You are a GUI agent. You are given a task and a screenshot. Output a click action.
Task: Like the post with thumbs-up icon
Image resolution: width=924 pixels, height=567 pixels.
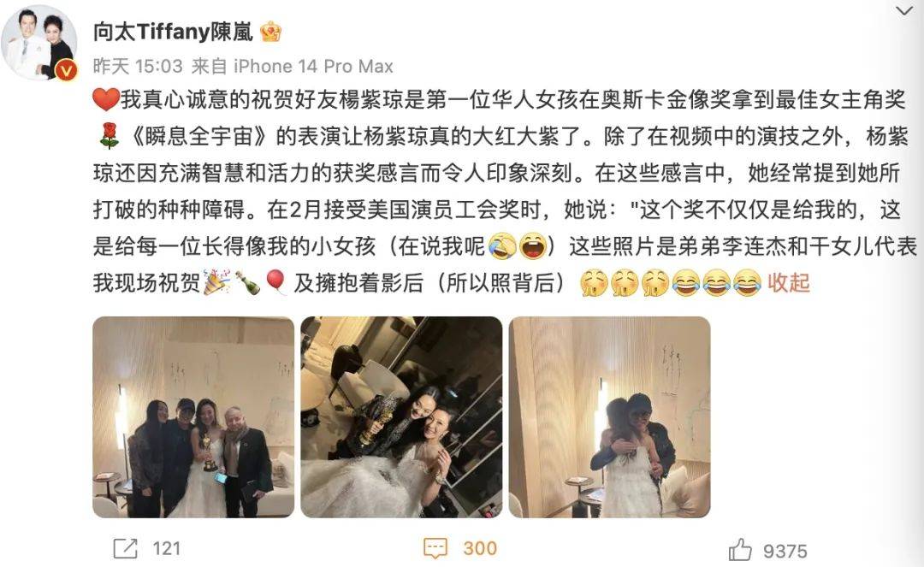[739, 550]
